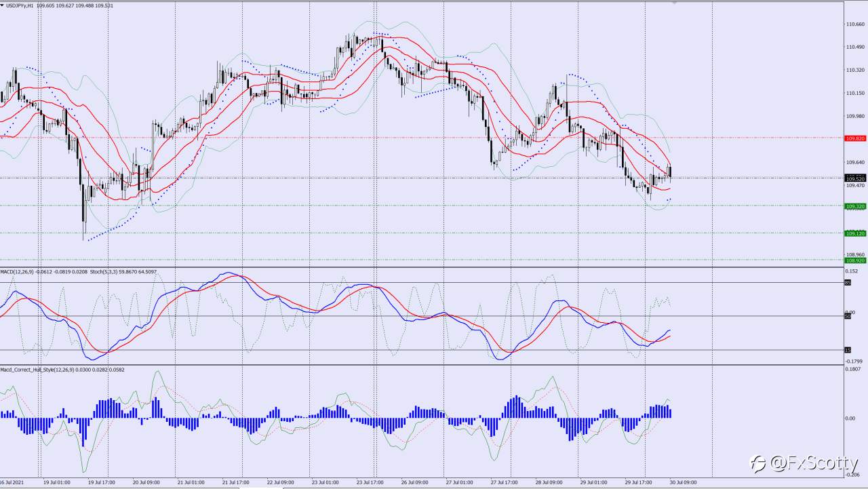
Task: Click the 23 Jul 17:00 time label
Action: [x=370, y=483]
